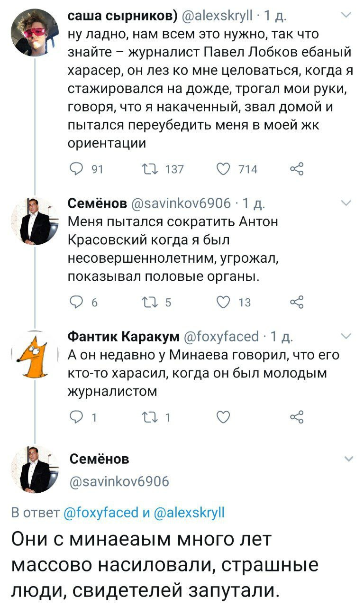The height and width of the screenshot is (607, 364).
Task: Open саша сырников's profile avatar
Action: pos(34,33)
